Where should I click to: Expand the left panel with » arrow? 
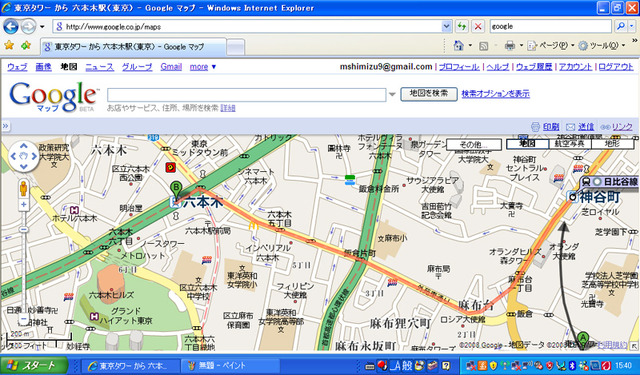pos(5,126)
